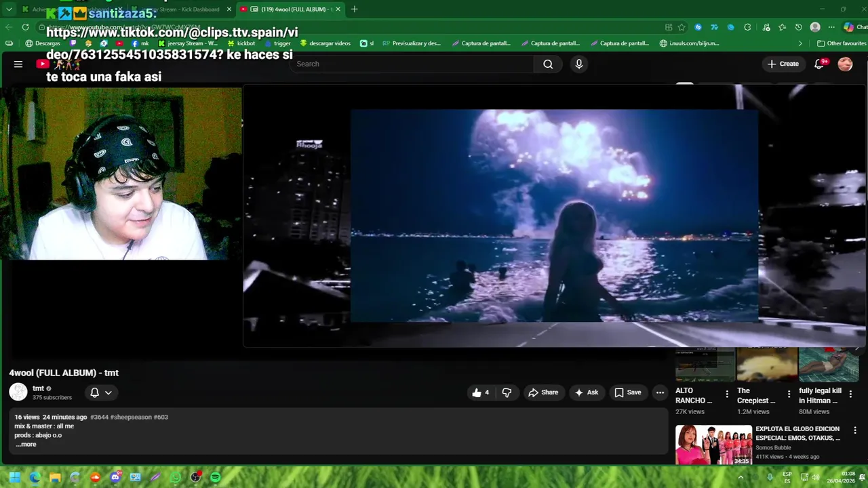Open Previsualizar y des... bookmark
Viewport: 868px width, 488px height.
click(412, 43)
